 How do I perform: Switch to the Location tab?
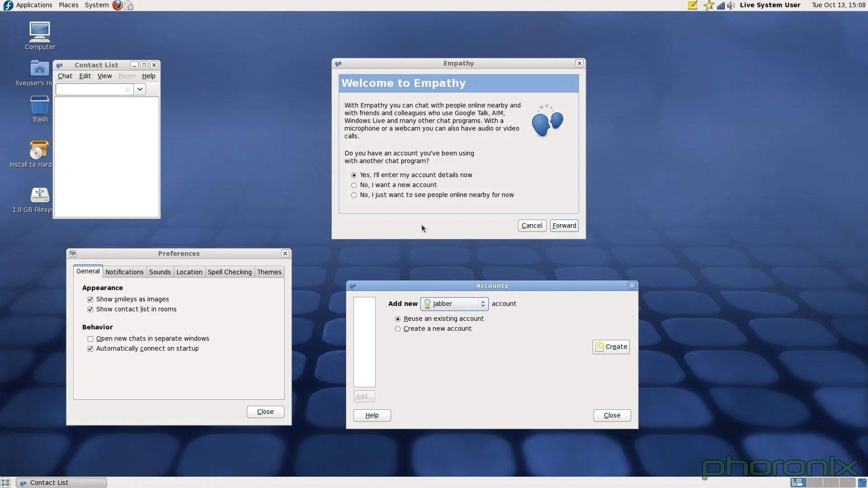click(189, 272)
